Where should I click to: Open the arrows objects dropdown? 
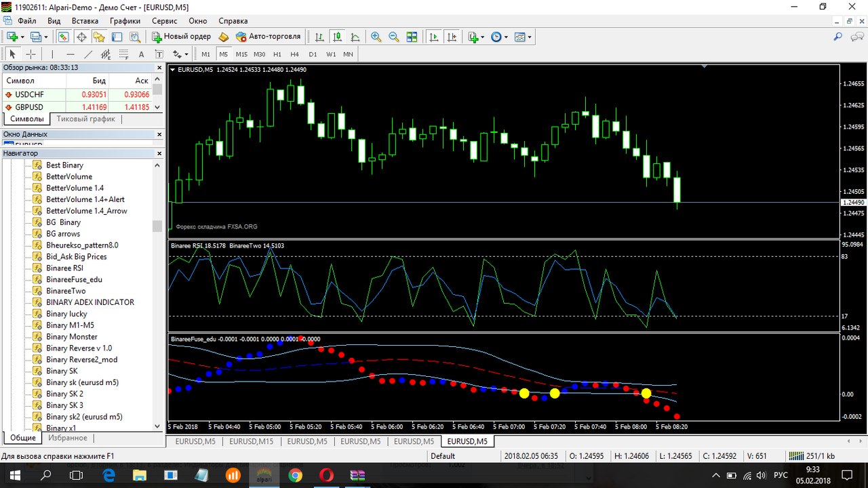[180, 54]
